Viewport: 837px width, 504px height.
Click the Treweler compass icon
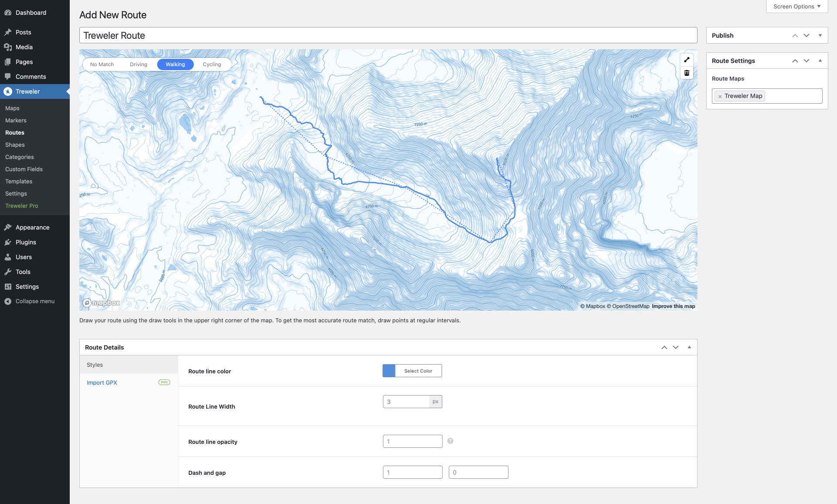(x=8, y=91)
